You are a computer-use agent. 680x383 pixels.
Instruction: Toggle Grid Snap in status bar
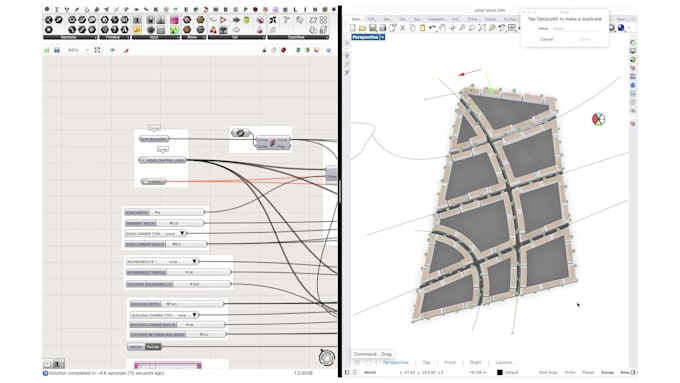[x=548, y=372]
